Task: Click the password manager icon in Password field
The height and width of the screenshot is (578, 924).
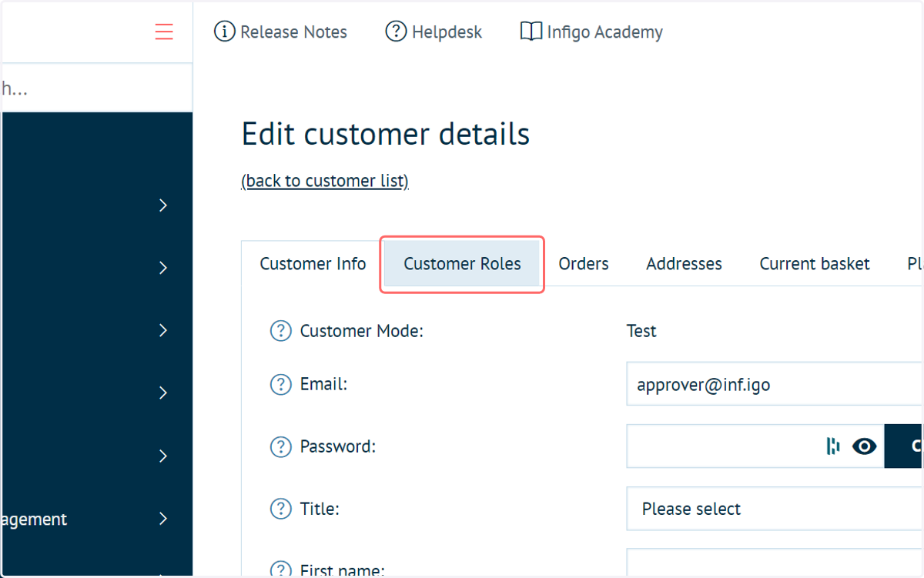Action: [832, 446]
